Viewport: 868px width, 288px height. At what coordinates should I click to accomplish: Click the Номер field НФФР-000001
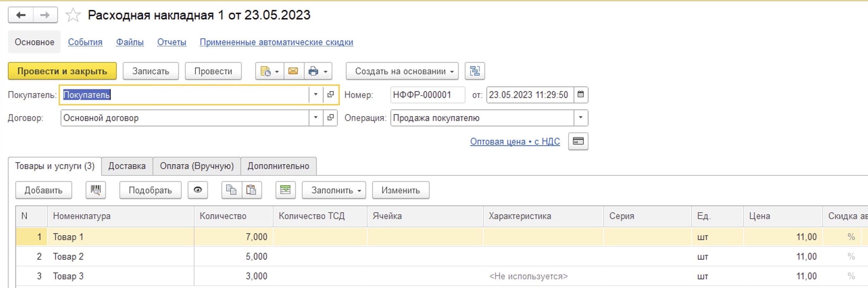428,95
